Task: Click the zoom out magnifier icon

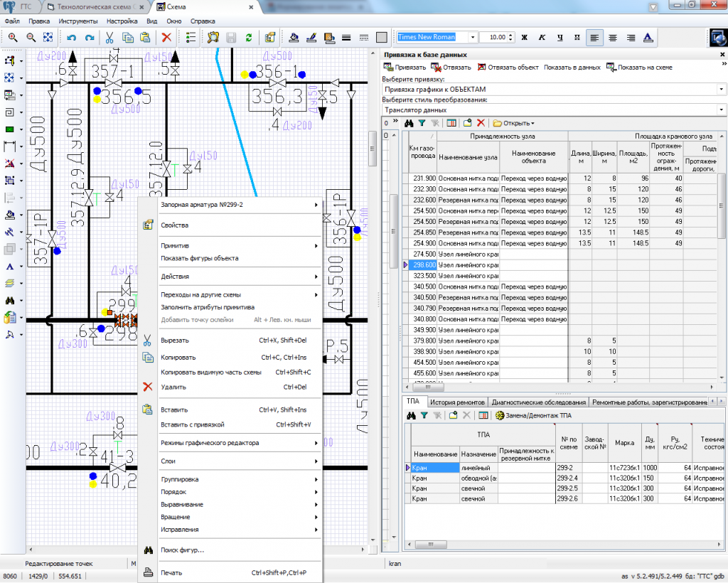Action: 31,38
